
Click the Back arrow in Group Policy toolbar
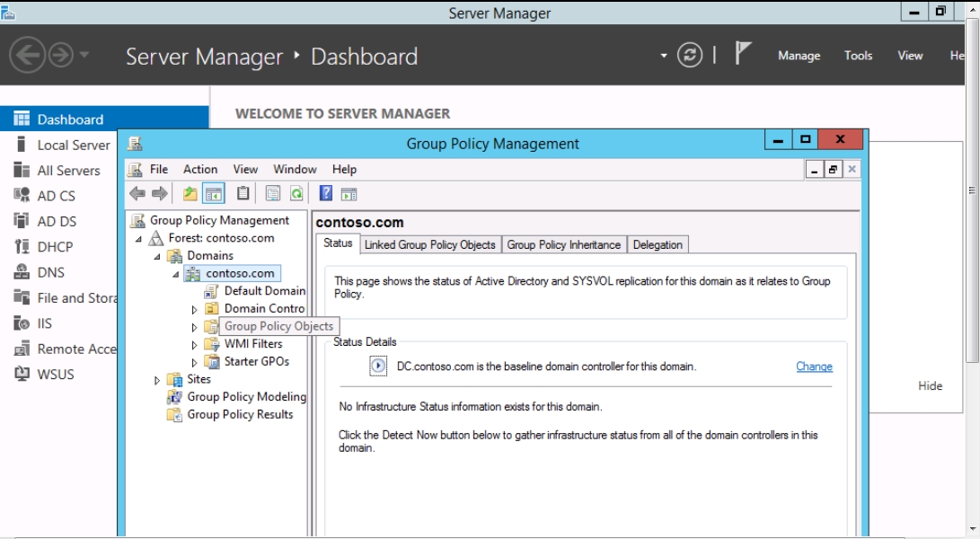pos(137,193)
